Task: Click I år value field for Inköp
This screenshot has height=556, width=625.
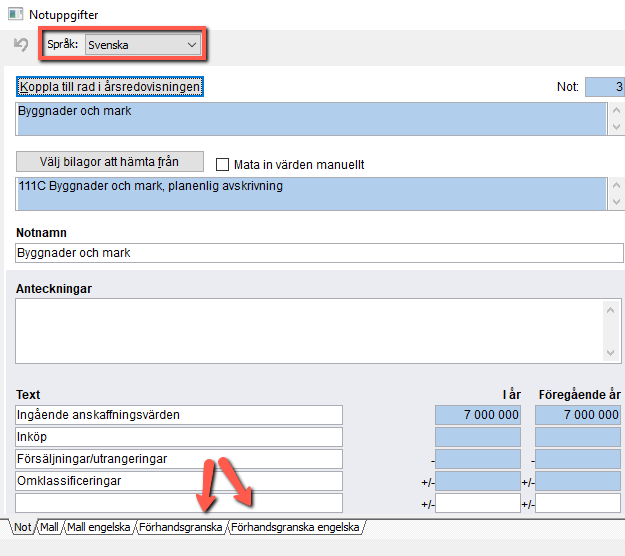Action: [x=478, y=437]
